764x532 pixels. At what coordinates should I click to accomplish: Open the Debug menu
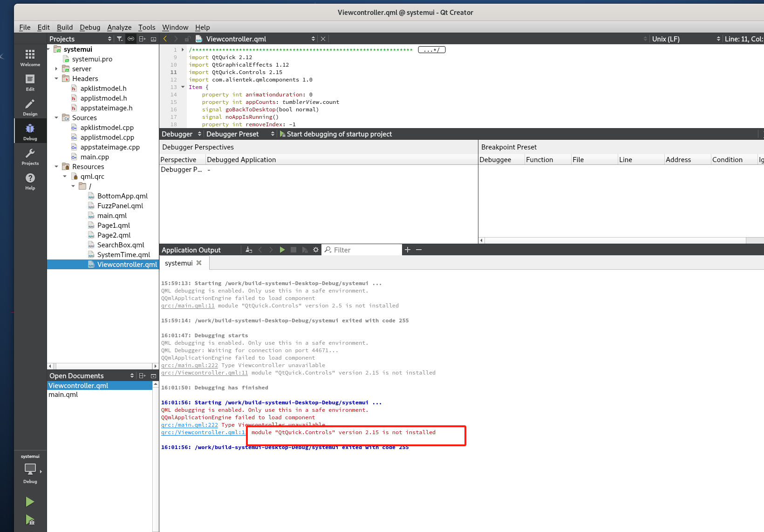(x=90, y=27)
